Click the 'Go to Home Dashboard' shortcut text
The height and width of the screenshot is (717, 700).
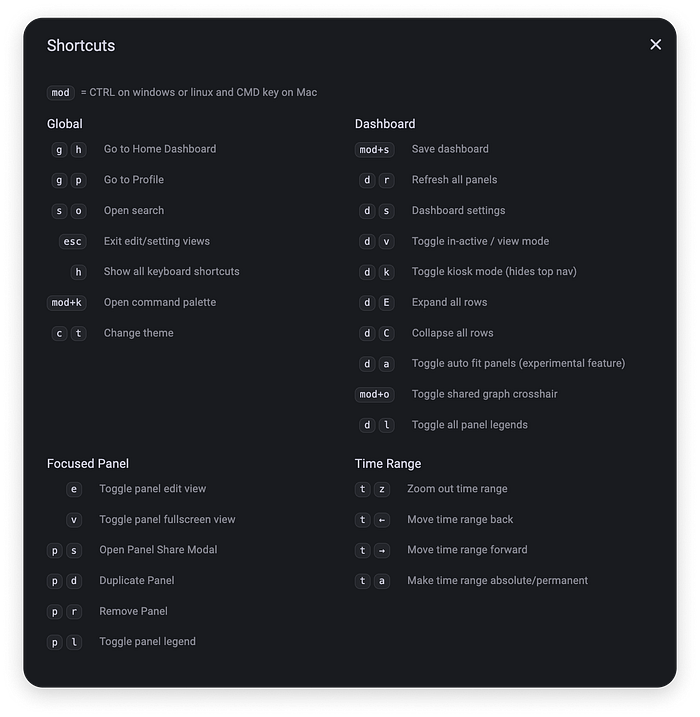[160, 149]
